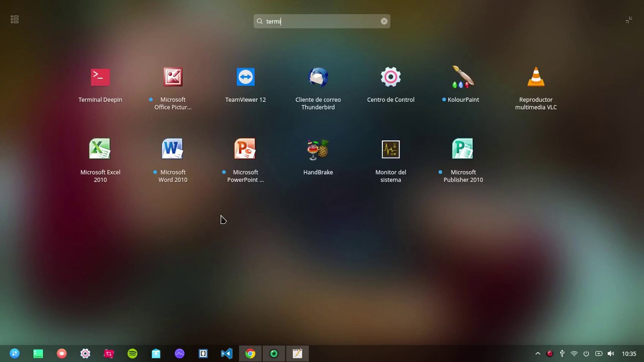
Task: Click the 10:35 clock in the dock
Action: pos(629,354)
